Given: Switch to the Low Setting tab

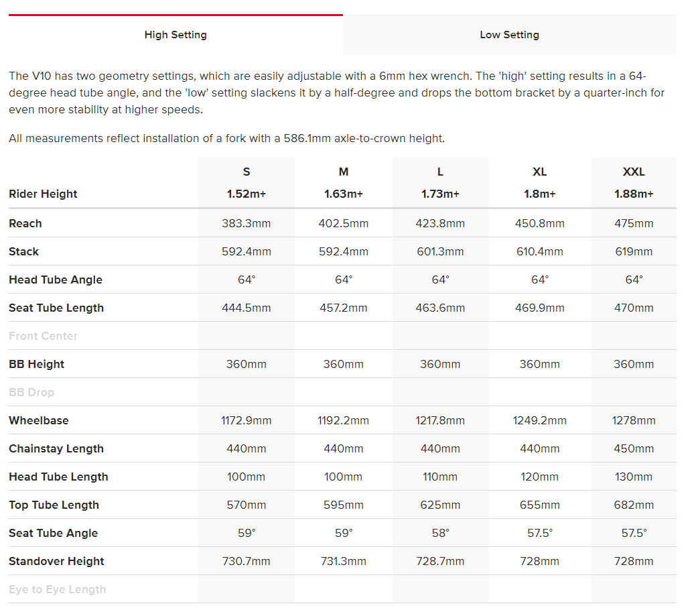Looking at the screenshot, I should 509,35.
